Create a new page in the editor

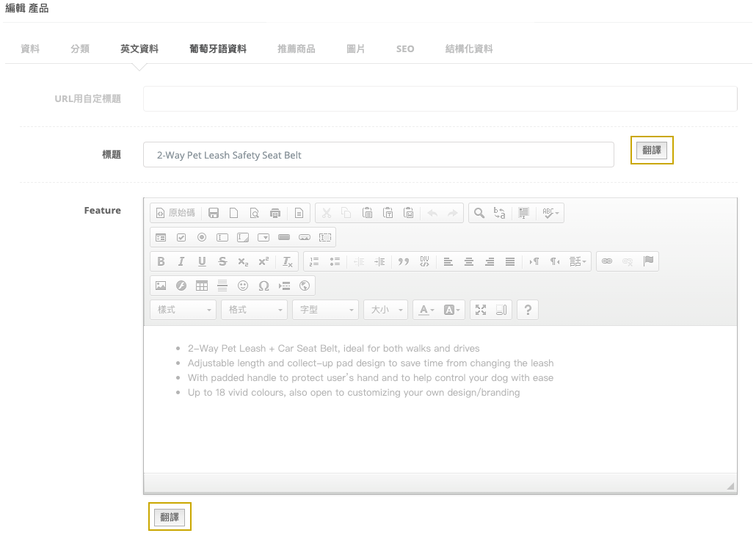click(x=234, y=213)
